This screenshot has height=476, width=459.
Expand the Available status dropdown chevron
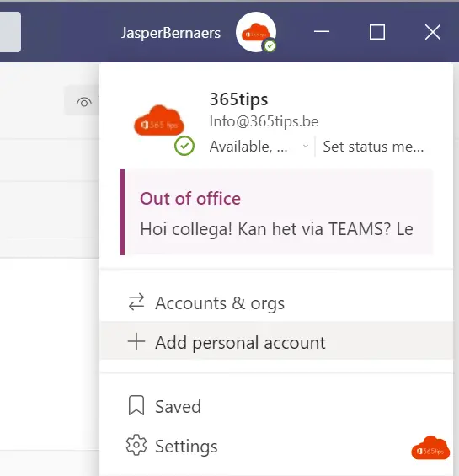(306, 146)
